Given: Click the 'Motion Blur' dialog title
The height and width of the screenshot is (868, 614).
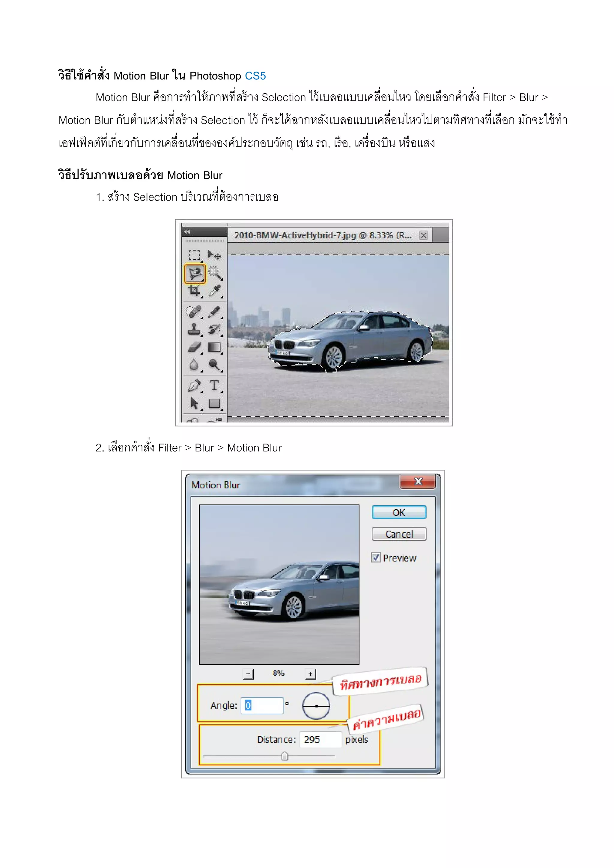Looking at the screenshot, I should coord(216,485).
